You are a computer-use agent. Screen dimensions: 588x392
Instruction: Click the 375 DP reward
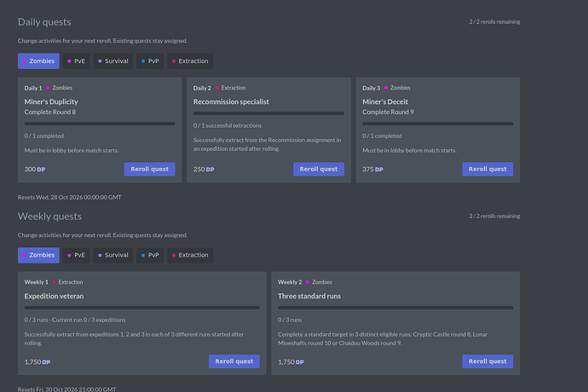372,170
